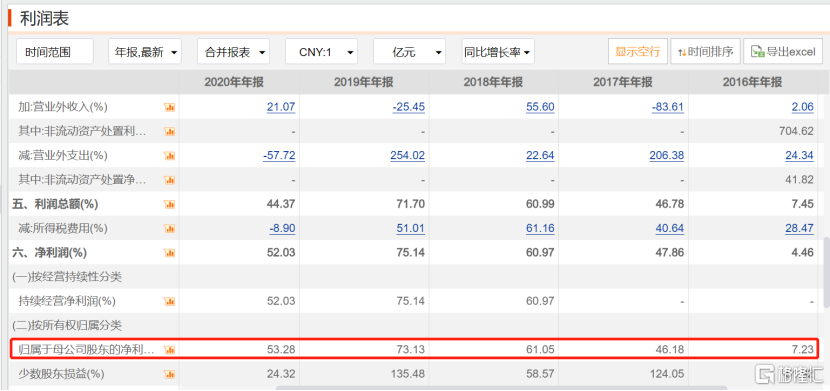The width and height of the screenshot is (830, 391).
Task: Open chart icon for 少数股东损益(%) row
Action: coord(169,374)
